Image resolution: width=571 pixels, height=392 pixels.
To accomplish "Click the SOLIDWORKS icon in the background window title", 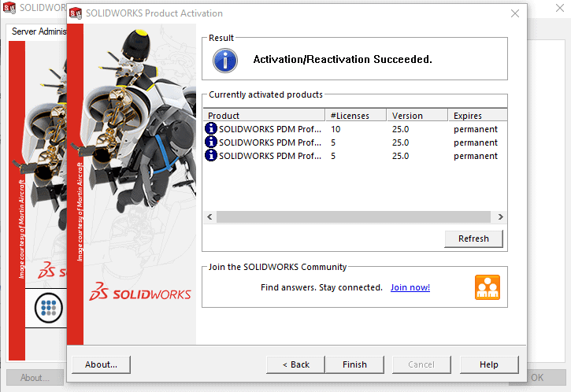I will (9, 8).
